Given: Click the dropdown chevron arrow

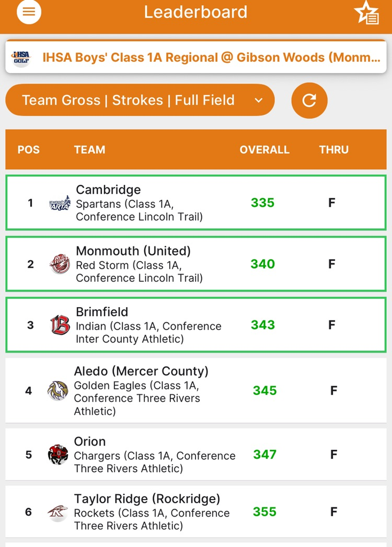Looking at the screenshot, I should tap(258, 100).
